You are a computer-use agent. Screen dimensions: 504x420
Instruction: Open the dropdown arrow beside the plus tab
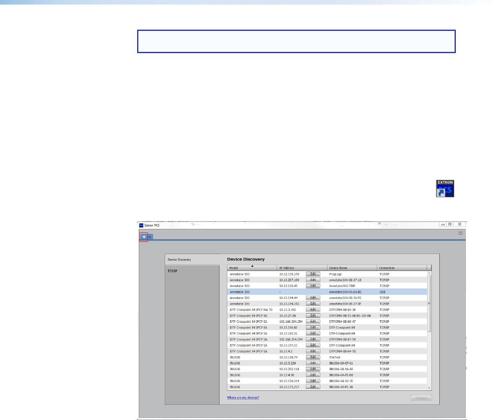pos(150,237)
